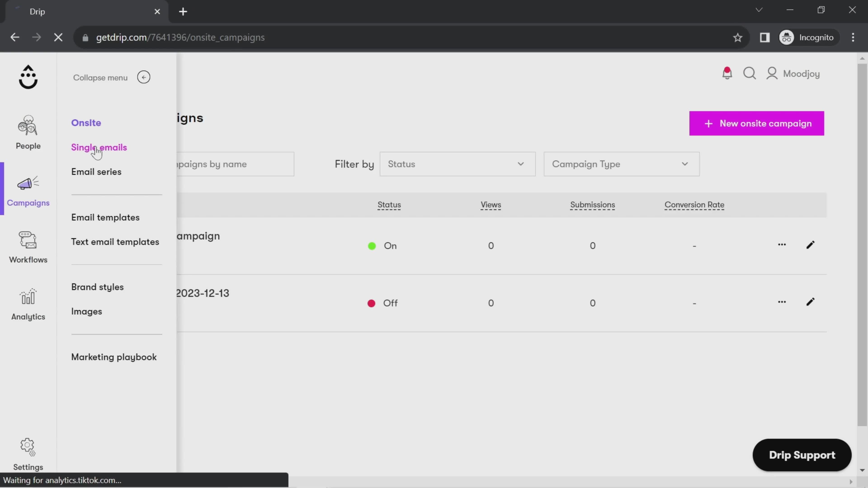The height and width of the screenshot is (488, 868).
Task: Open the Collapse menu arrow
Action: click(143, 77)
